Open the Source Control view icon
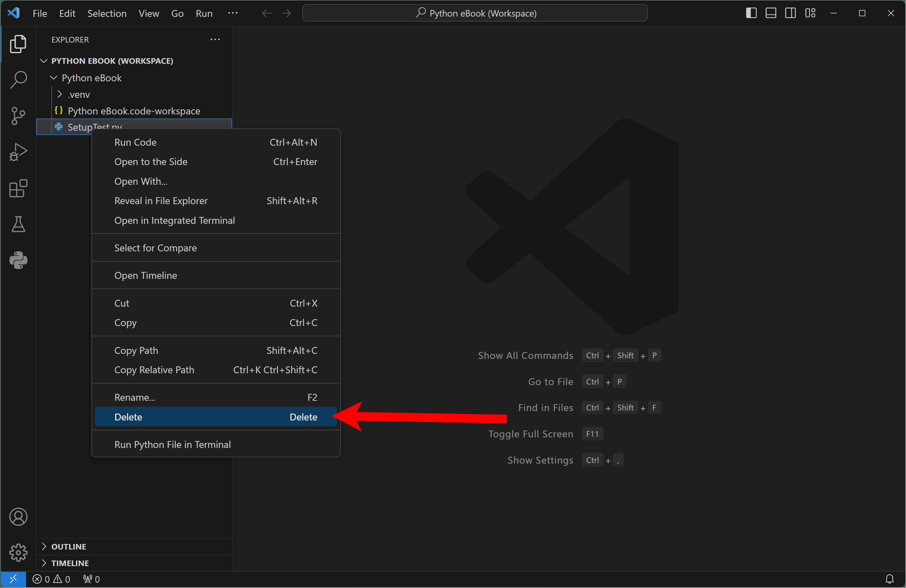This screenshot has width=906, height=588. [x=18, y=116]
